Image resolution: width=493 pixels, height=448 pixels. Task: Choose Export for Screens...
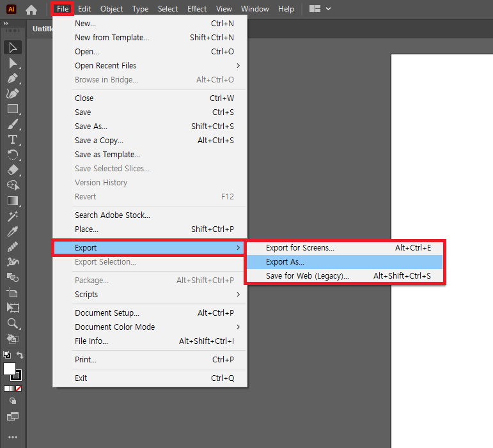coord(345,248)
